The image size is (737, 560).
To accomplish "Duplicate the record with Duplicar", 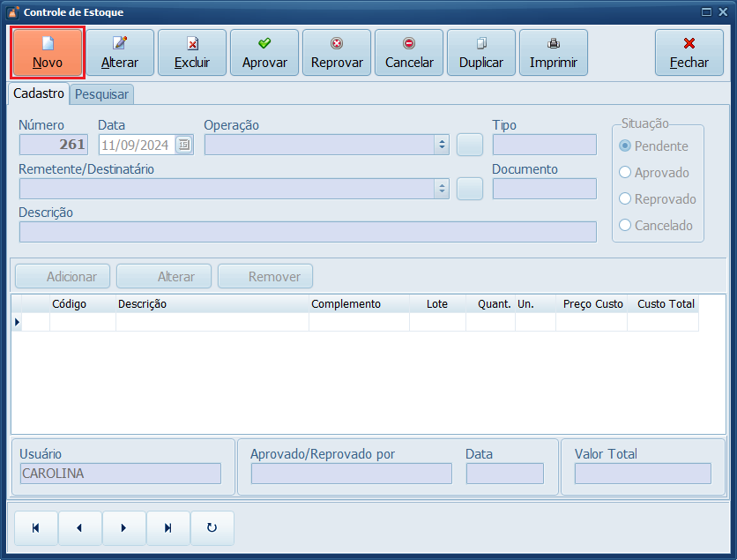I will coord(481,53).
